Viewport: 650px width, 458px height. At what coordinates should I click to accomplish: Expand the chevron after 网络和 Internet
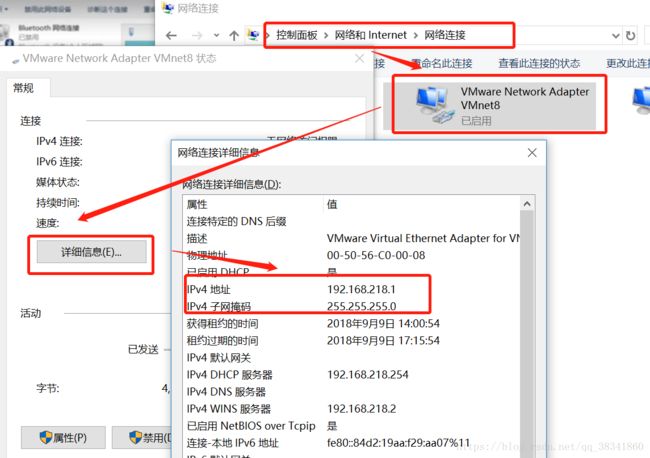(x=415, y=36)
